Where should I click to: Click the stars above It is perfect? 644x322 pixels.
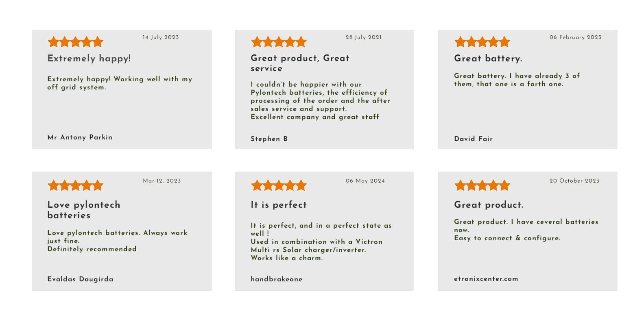279,185
